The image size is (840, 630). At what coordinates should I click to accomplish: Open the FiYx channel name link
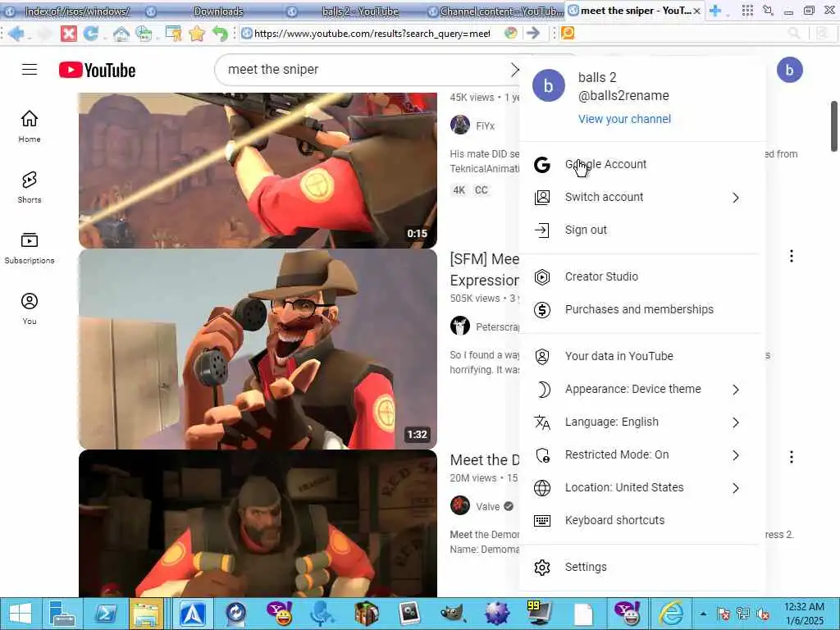click(486, 126)
